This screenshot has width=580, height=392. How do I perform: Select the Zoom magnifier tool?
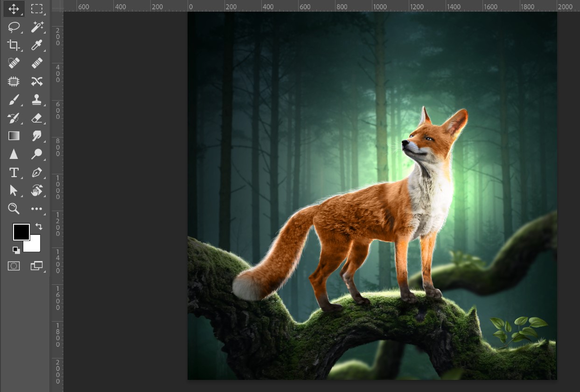point(14,209)
